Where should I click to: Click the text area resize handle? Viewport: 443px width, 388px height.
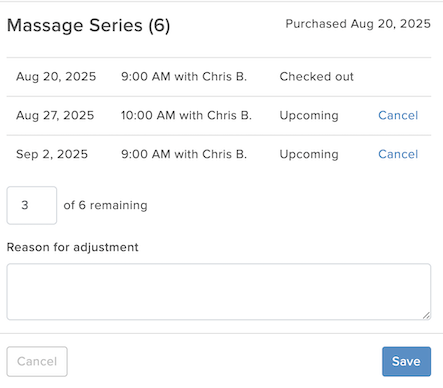coord(426,315)
